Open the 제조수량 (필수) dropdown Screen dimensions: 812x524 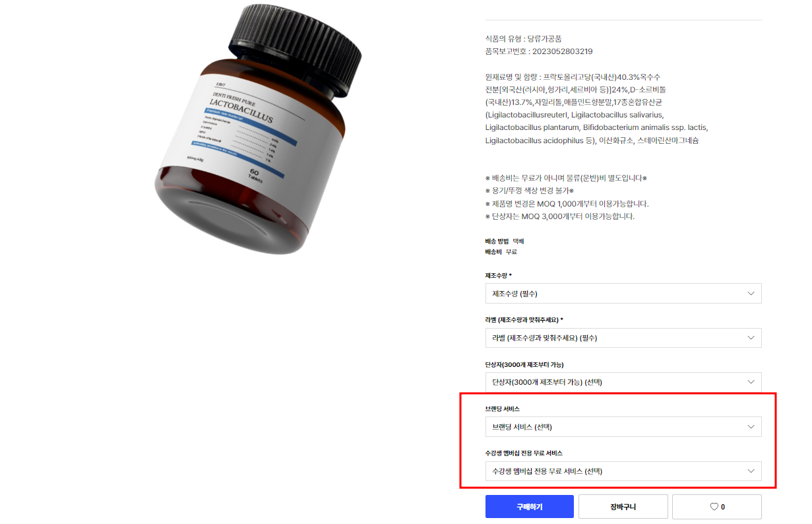[x=623, y=294]
